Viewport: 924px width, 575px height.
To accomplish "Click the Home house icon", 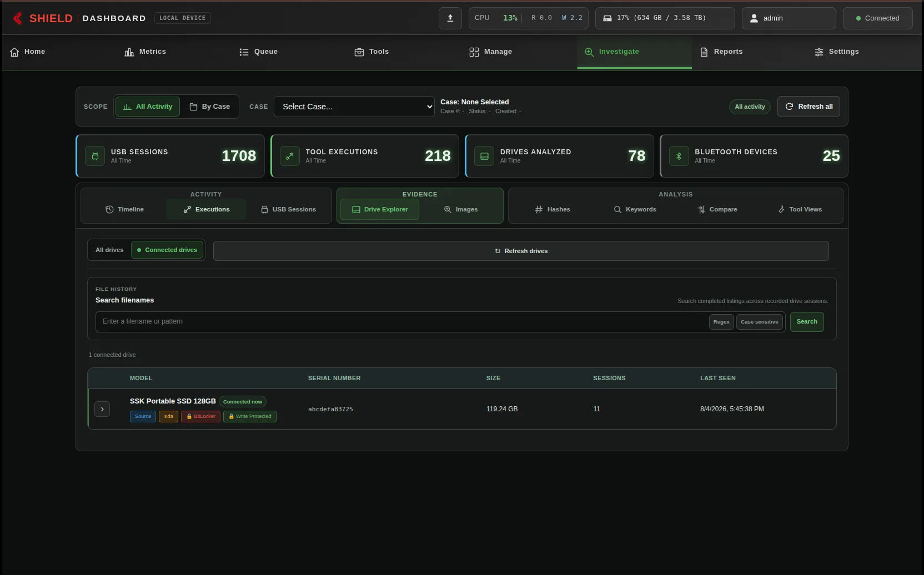I will [x=14, y=52].
